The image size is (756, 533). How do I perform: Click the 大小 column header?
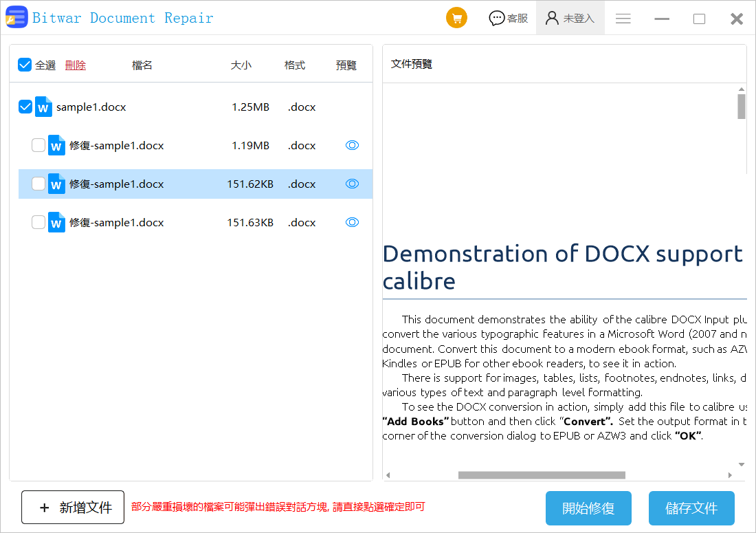(241, 65)
